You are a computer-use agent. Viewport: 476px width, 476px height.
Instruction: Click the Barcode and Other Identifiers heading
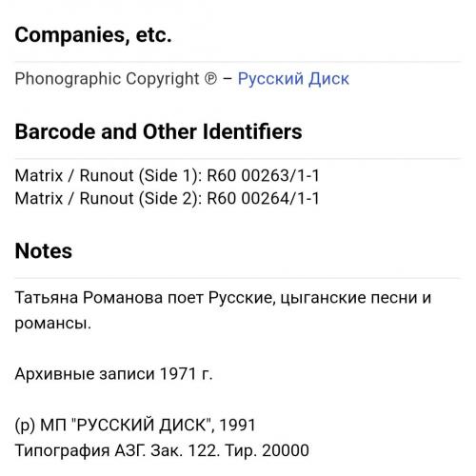(x=158, y=131)
